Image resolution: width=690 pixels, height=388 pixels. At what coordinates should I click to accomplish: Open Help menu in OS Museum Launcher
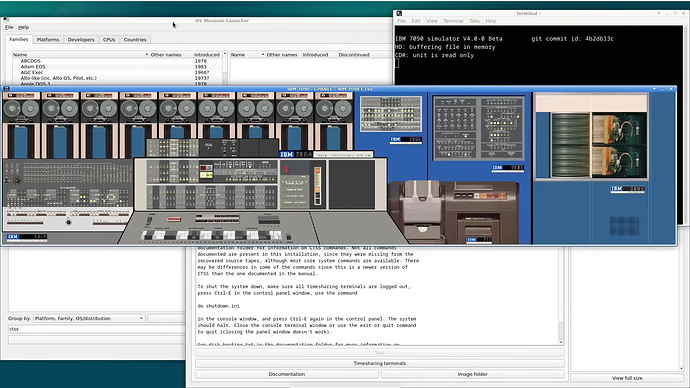(x=23, y=27)
